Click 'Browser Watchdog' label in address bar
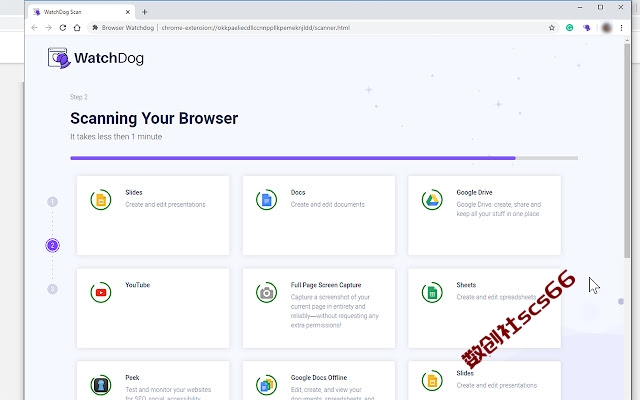Screen dimensions: 640x400 pyautogui.click(x=128, y=28)
